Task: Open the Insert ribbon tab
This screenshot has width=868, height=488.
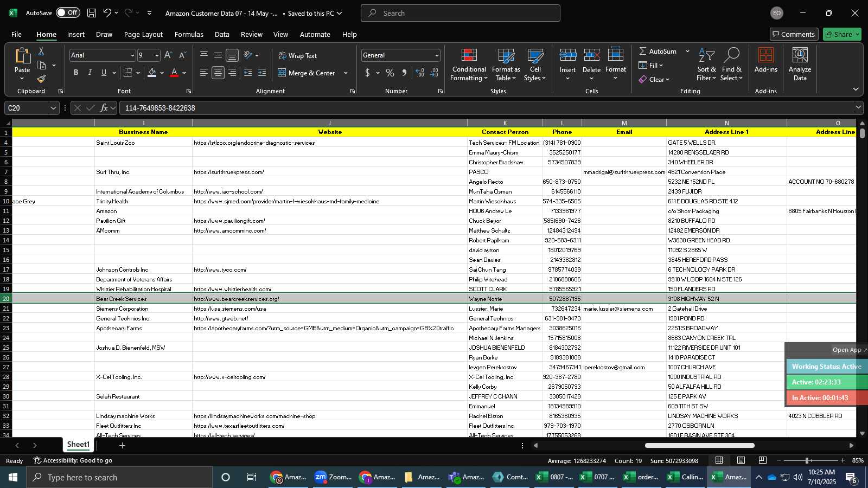Action: point(76,34)
